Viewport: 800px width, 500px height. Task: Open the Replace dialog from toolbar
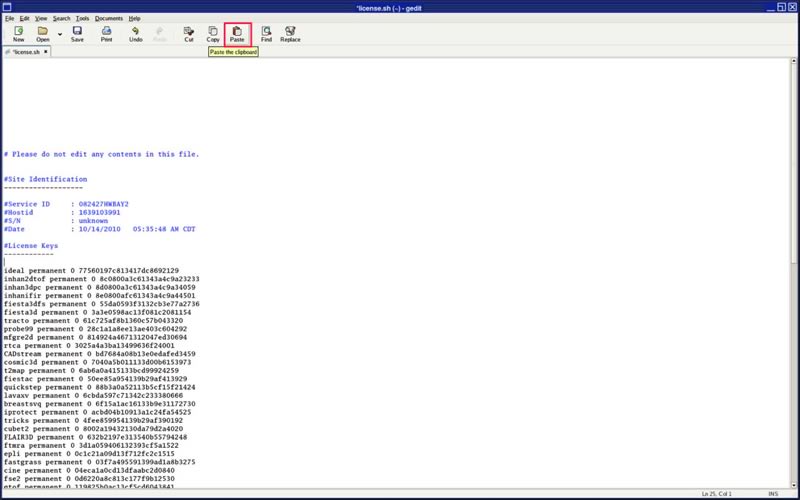[x=290, y=34]
